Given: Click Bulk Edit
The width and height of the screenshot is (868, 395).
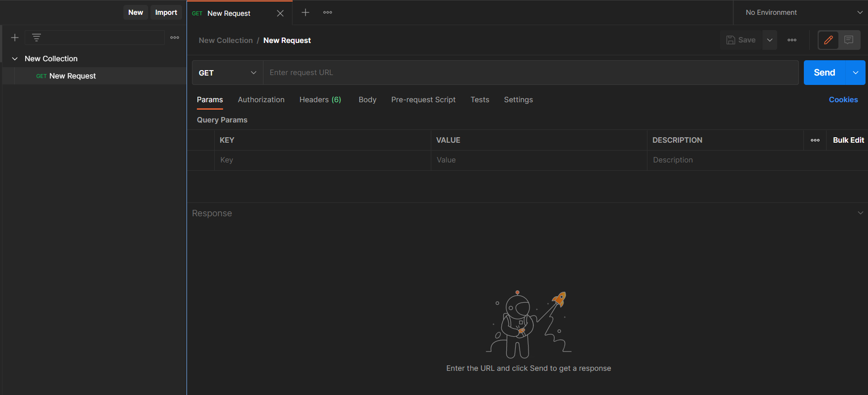Looking at the screenshot, I should pyautogui.click(x=848, y=140).
